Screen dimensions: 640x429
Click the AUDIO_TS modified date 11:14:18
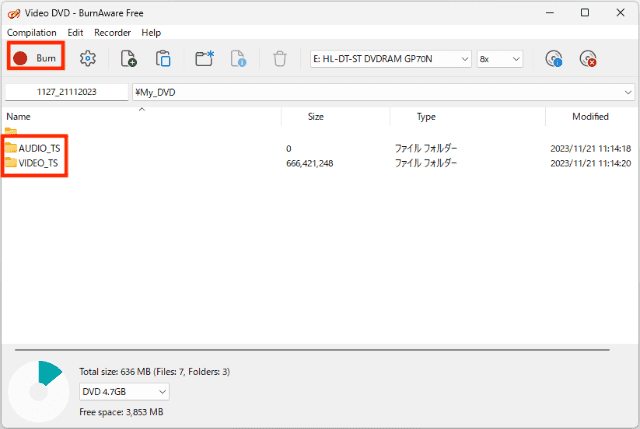591,149
